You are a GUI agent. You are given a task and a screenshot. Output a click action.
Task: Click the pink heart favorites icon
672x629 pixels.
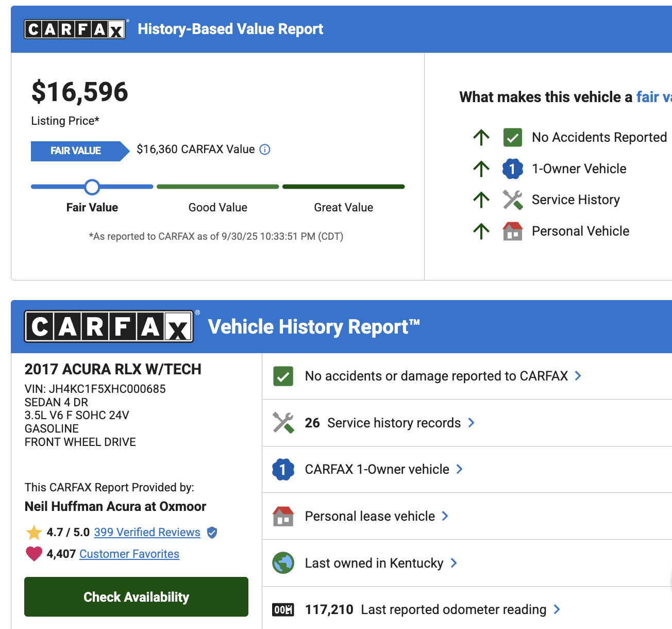pyautogui.click(x=34, y=554)
